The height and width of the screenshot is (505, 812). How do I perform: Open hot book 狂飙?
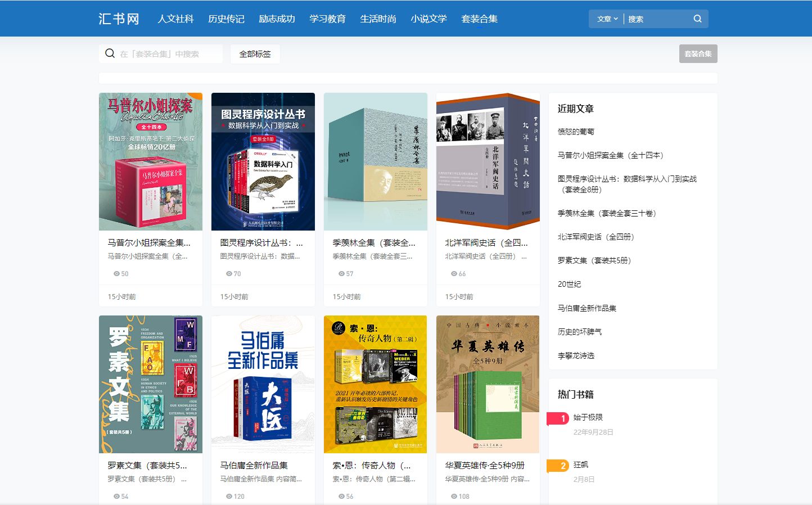point(580,465)
